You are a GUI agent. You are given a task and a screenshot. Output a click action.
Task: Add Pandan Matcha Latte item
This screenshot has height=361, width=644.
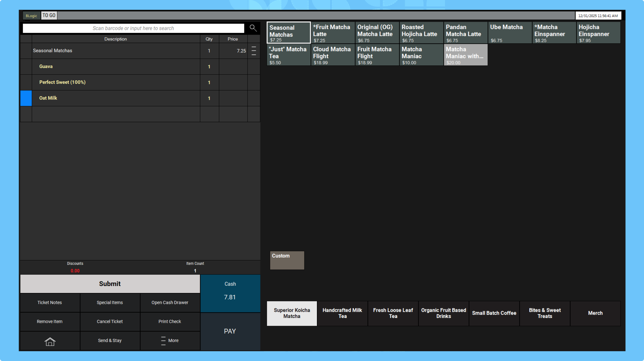(x=466, y=32)
